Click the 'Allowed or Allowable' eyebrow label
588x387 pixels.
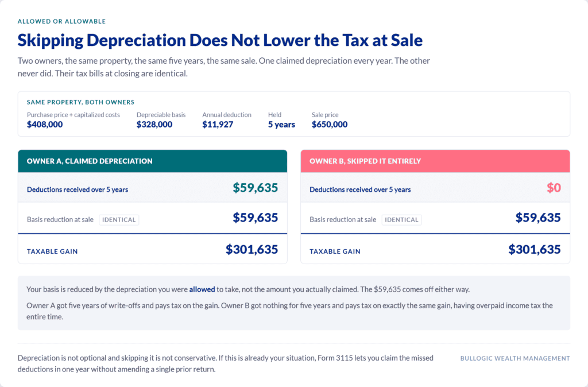point(61,21)
